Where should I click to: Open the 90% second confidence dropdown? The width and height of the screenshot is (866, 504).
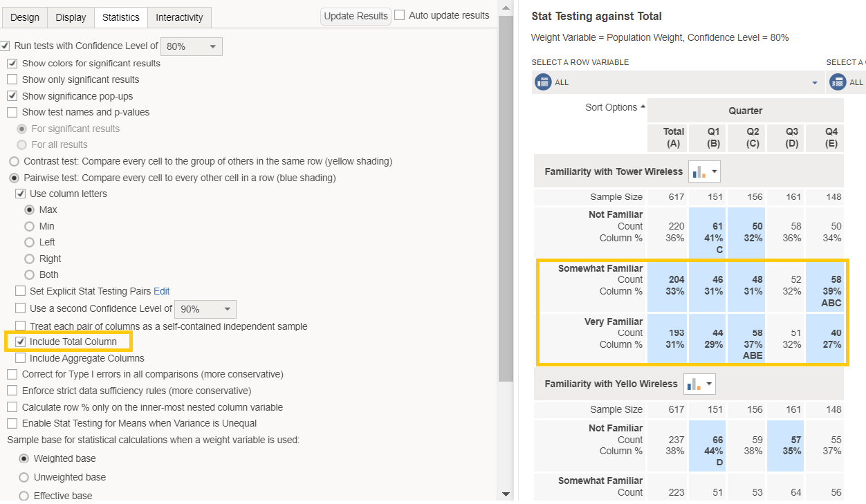coord(205,309)
